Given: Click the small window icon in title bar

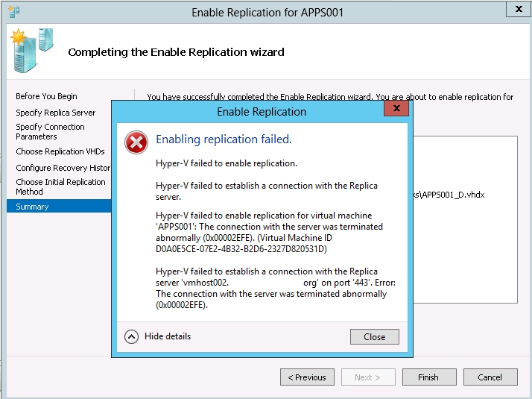Looking at the screenshot, I should [x=14, y=12].
